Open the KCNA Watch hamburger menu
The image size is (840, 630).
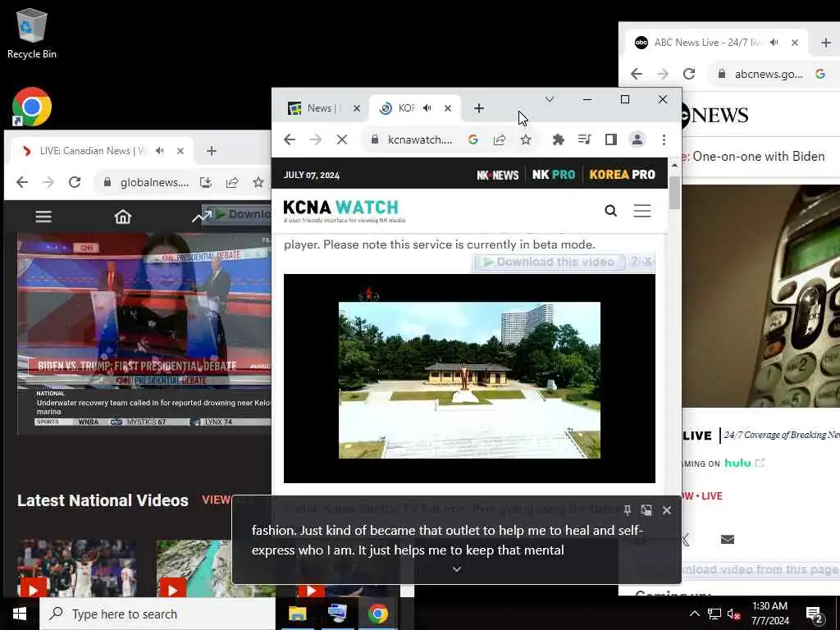642,211
